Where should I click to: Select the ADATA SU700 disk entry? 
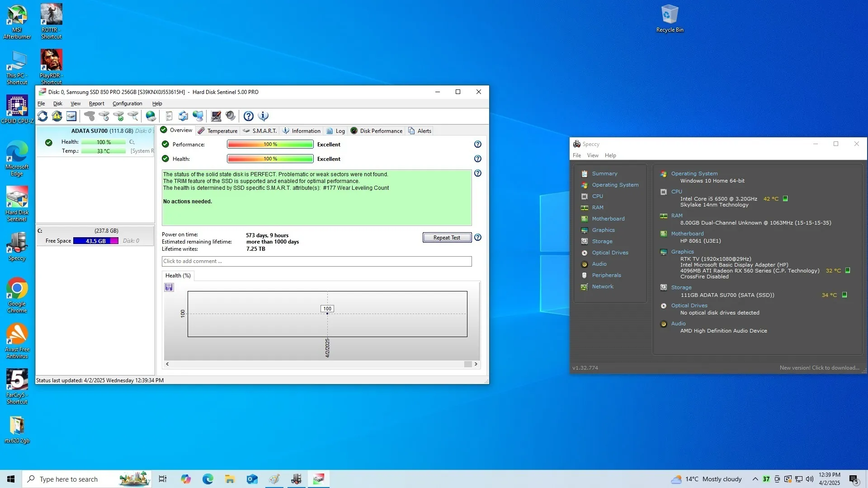[95, 141]
